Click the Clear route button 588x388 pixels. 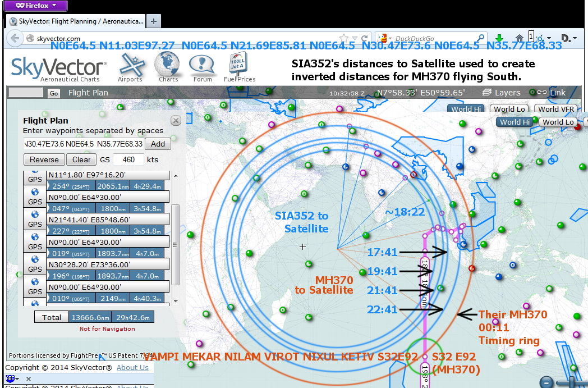(81, 159)
